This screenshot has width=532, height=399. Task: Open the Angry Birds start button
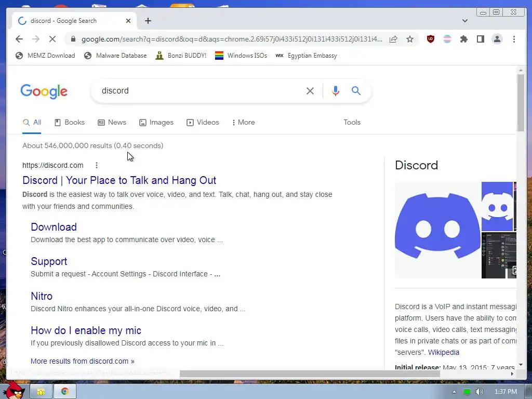point(14,391)
